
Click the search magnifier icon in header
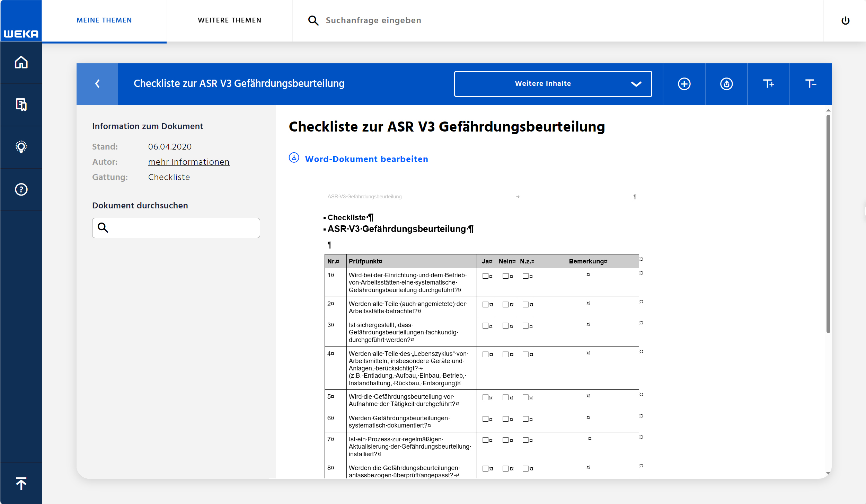pyautogui.click(x=313, y=20)
